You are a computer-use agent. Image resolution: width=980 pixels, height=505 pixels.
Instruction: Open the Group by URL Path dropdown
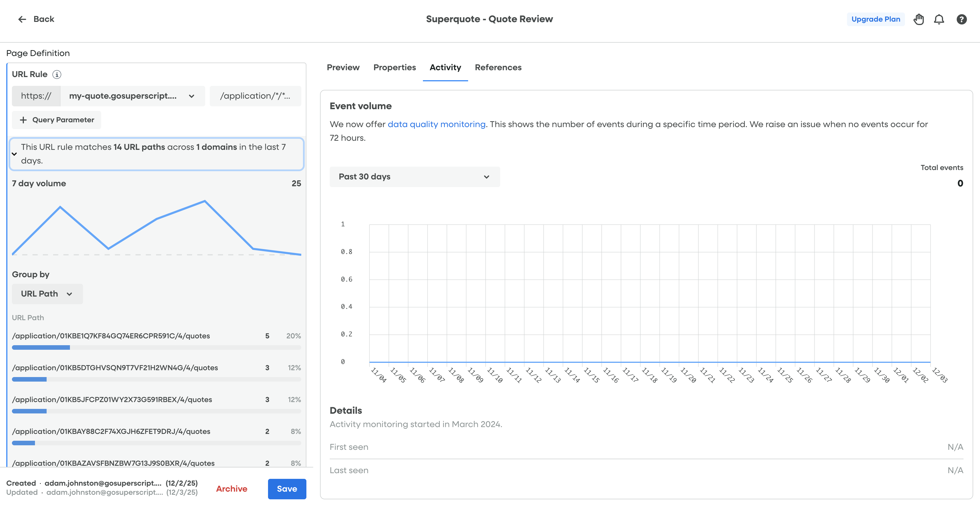[x=47, y=294]
